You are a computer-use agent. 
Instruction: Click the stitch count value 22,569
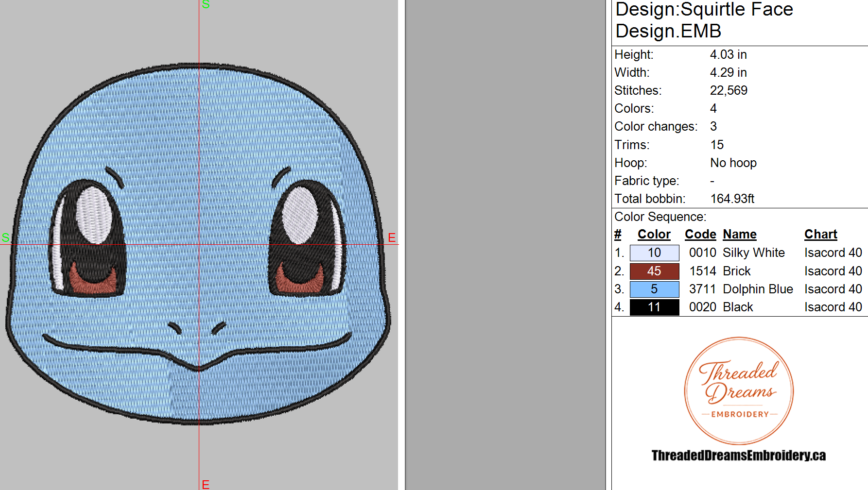[729, 90]
